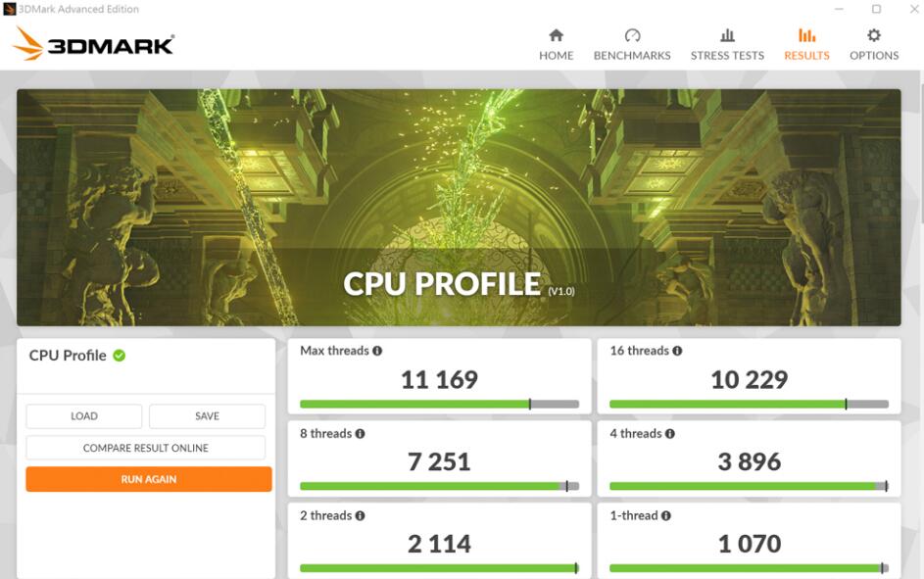Click the Max threads score 11 169
The height and width of the screenshot is (579, 924).
click(439, 379)
